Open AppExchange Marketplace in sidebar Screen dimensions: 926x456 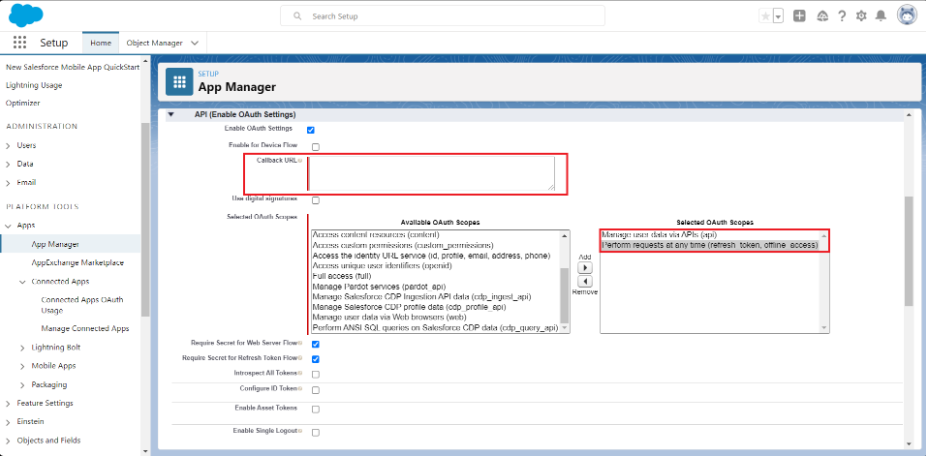click(77, 262)
